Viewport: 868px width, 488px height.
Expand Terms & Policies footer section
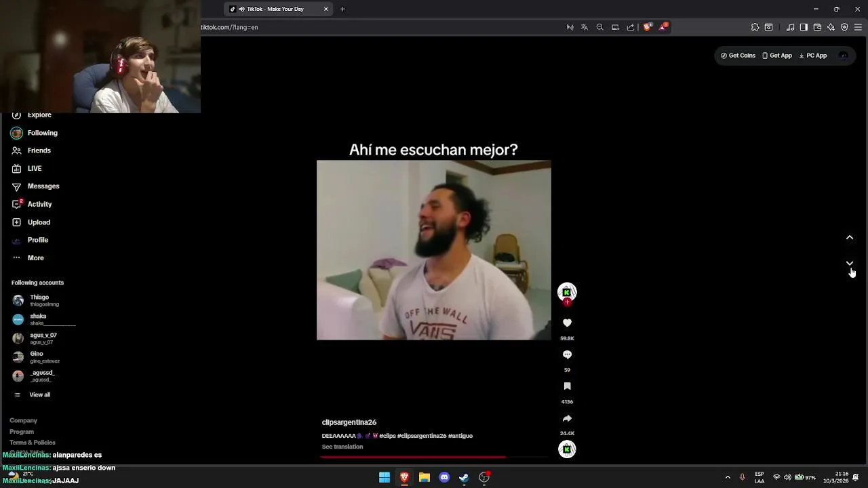tap(33, 443)
